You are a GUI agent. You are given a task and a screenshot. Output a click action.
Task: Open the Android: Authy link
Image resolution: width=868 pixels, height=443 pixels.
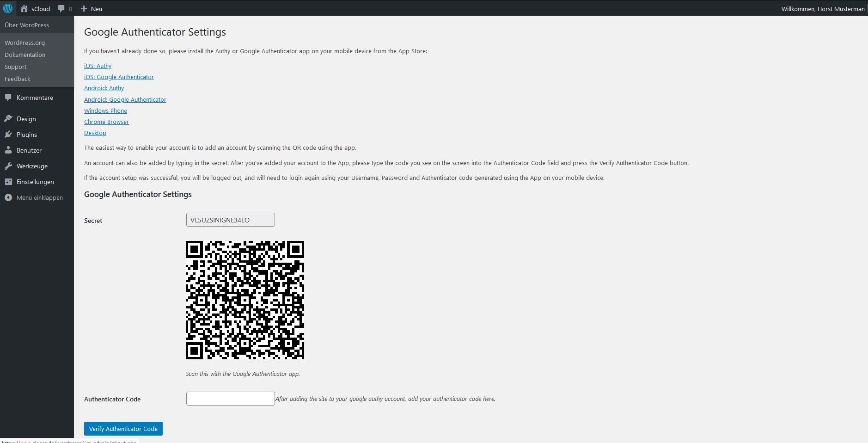104,88
